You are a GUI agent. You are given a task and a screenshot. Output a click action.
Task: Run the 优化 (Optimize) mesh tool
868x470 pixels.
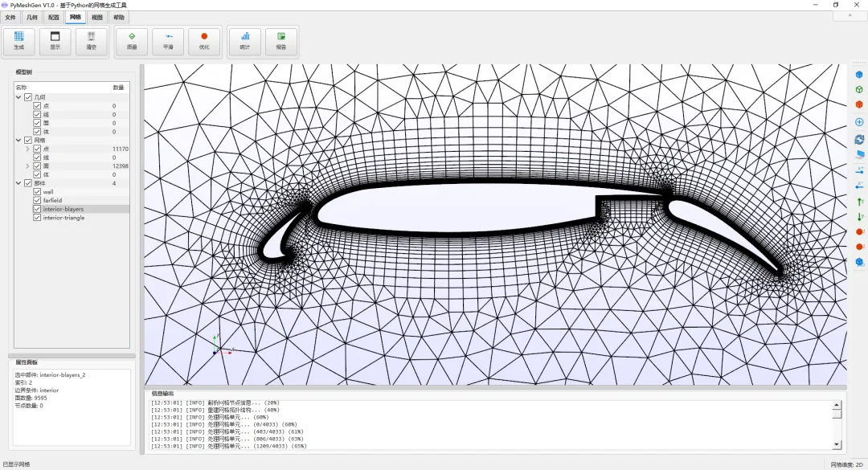click(204, 41)
